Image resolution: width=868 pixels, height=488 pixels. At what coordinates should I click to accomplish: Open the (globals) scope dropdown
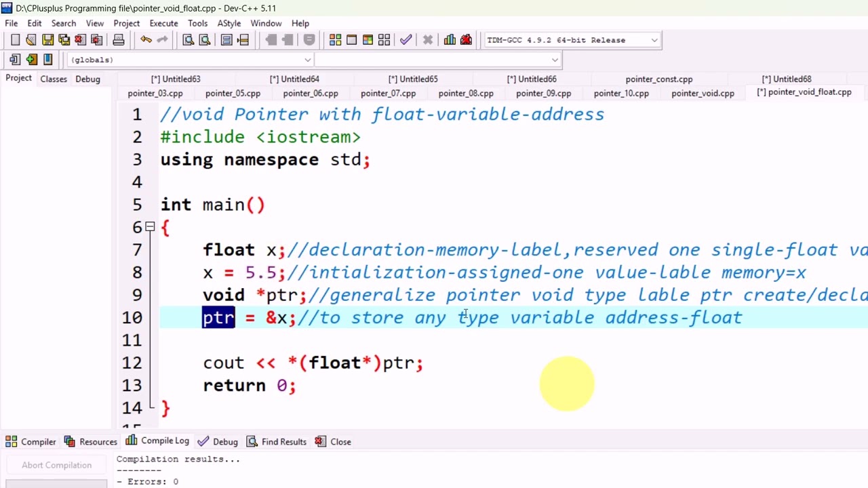(x=307, y=60)
